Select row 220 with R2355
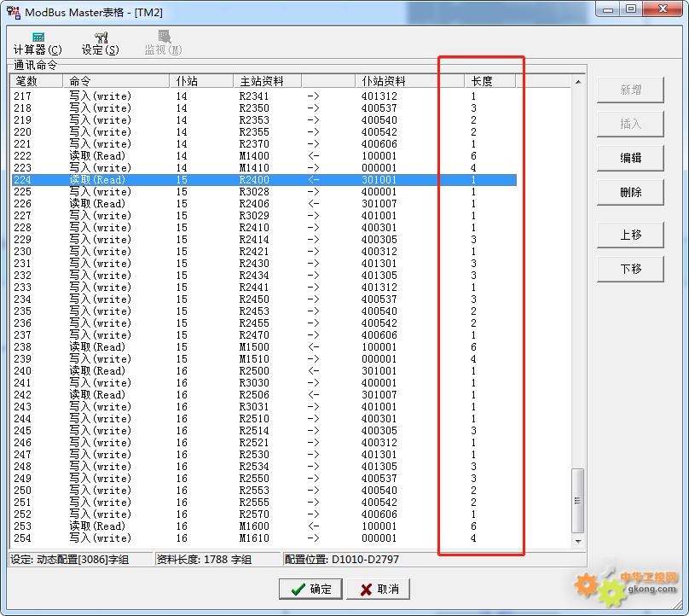The height and width of the screenshot is (616, 689). coord(263,132)
